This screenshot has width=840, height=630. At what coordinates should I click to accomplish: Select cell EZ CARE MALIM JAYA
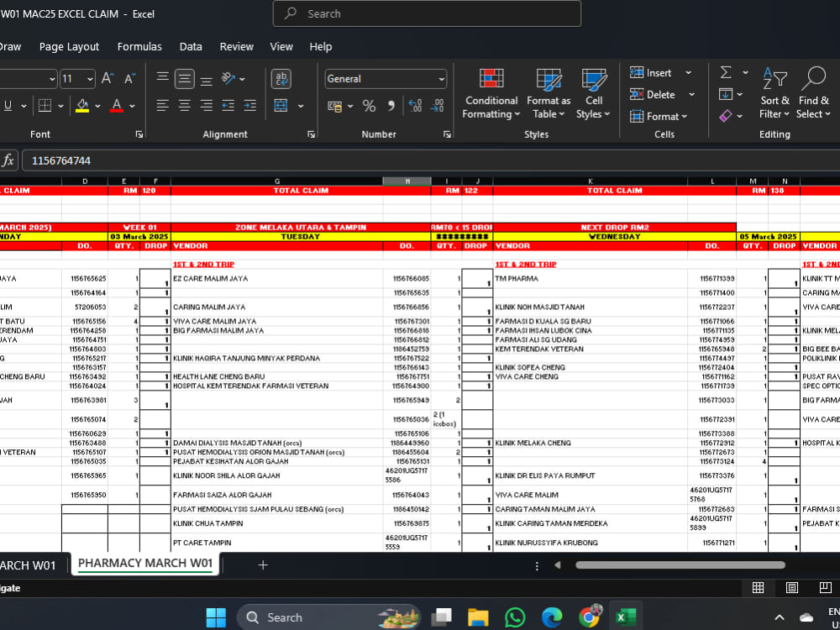(277, 279)
